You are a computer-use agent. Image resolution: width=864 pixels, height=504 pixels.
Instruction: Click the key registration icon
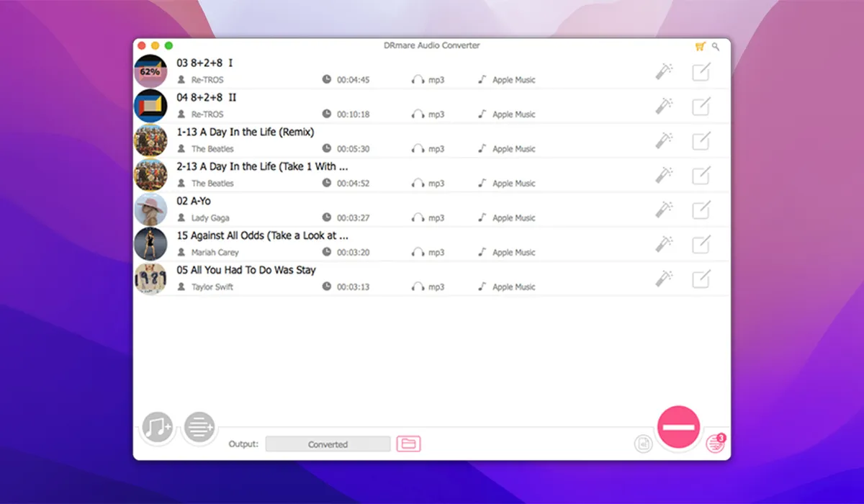tap(716, 46)
